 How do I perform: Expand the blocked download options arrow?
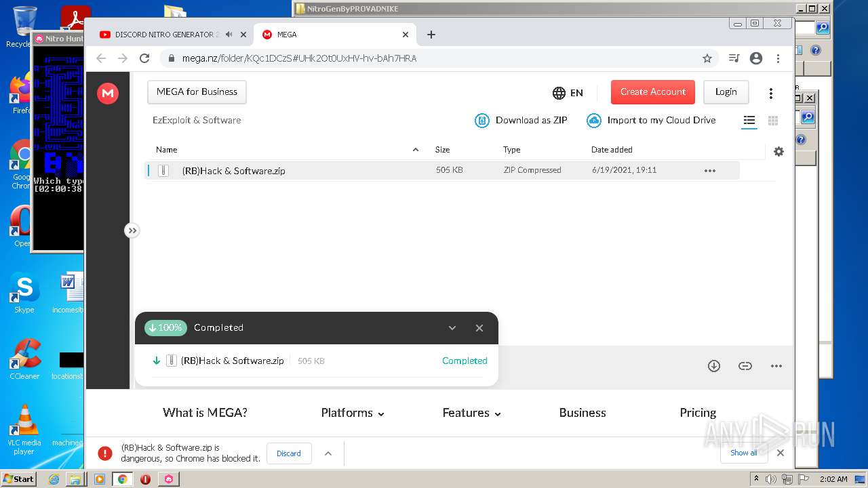(328, 453)
